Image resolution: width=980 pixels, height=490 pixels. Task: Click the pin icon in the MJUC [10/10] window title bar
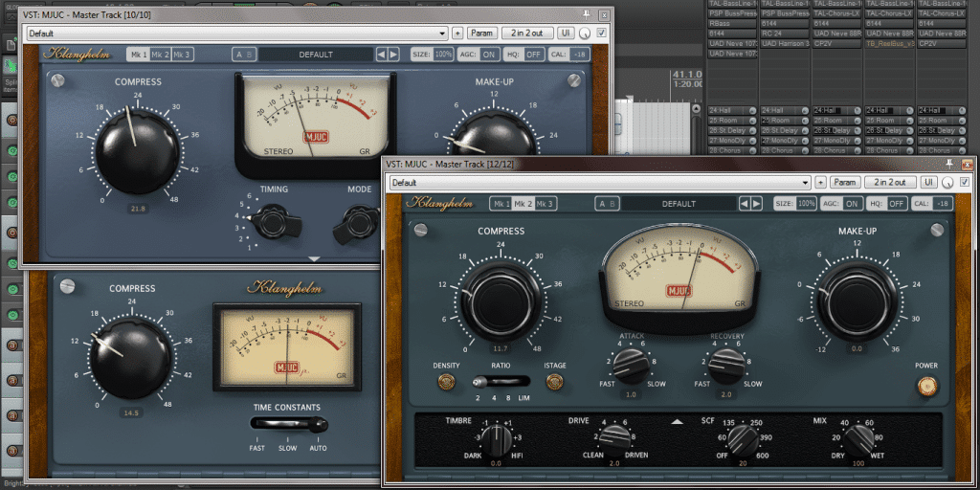587,14
